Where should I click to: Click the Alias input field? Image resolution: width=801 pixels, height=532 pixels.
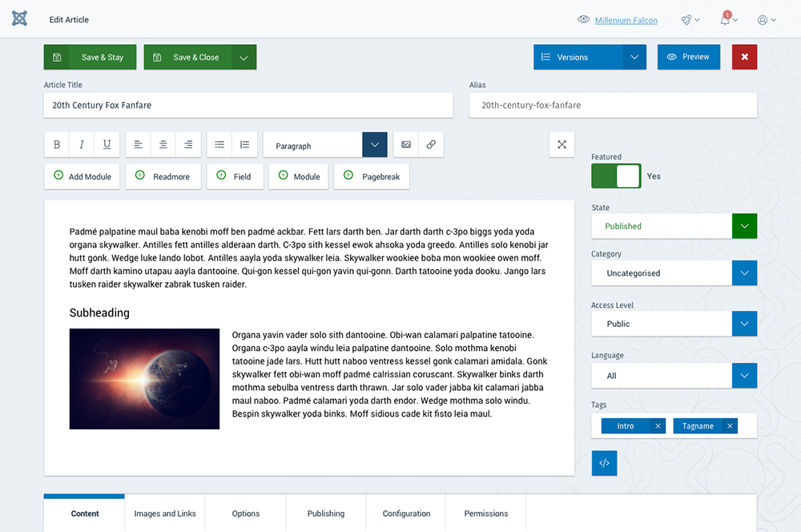[x=613, y=105]
